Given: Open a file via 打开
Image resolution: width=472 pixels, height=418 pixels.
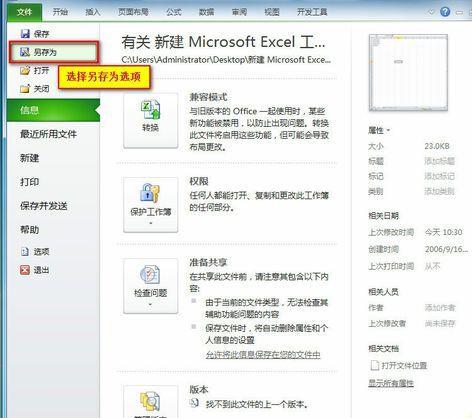Looking at the screenshot, I should tap(35, 70).
